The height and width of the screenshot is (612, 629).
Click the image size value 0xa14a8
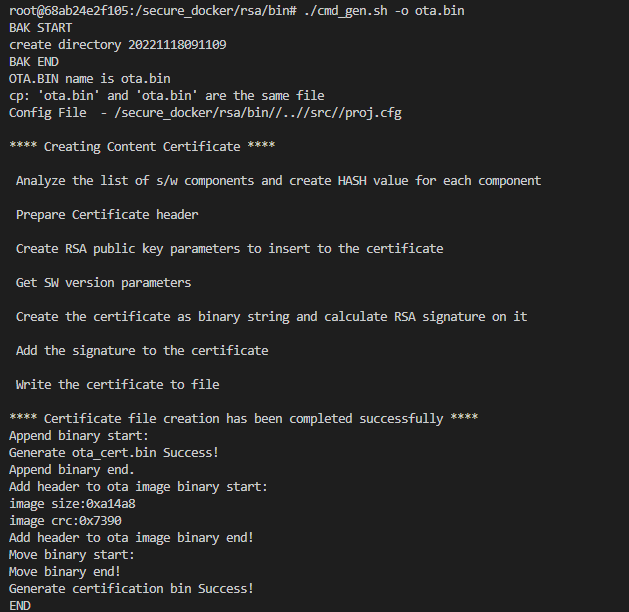(x=111, y=504)
